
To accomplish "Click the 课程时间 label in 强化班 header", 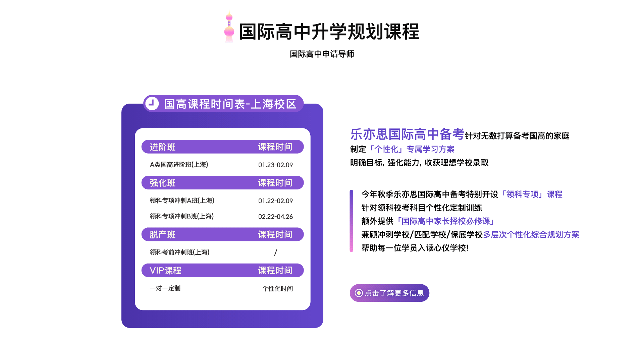I will click(275, 183).
